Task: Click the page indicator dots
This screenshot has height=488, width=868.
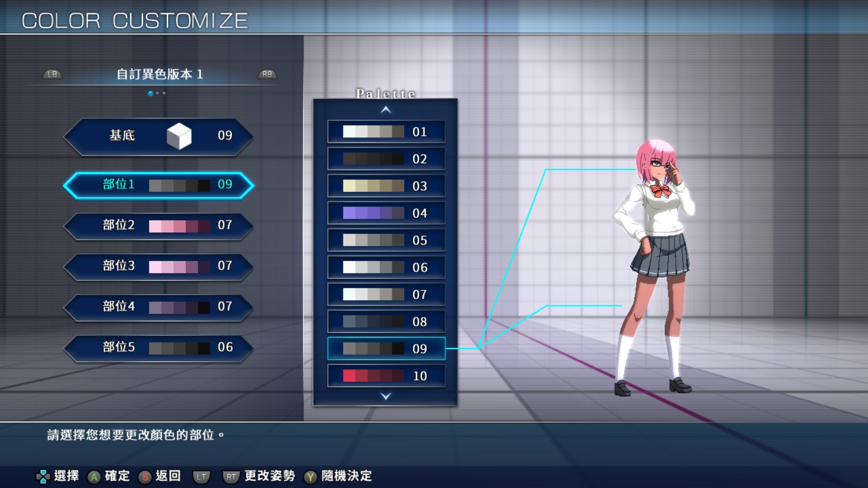Action: [x=157, y=94]
